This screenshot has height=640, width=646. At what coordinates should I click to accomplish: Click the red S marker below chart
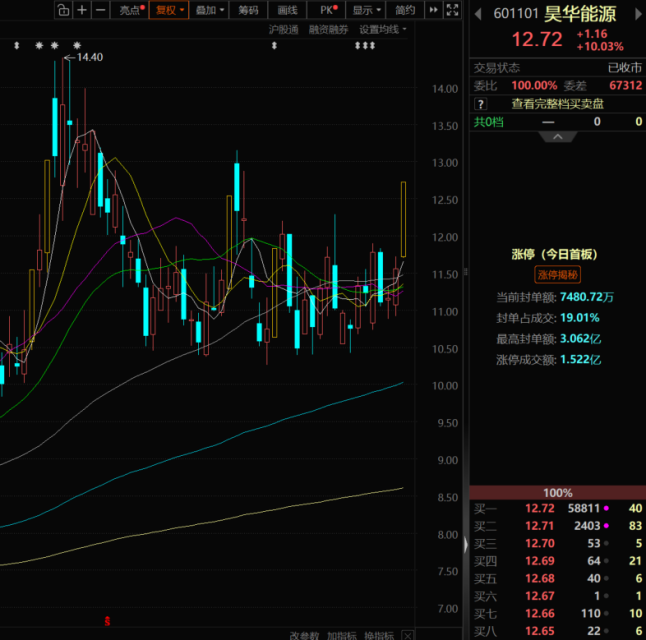coord(107,621)
